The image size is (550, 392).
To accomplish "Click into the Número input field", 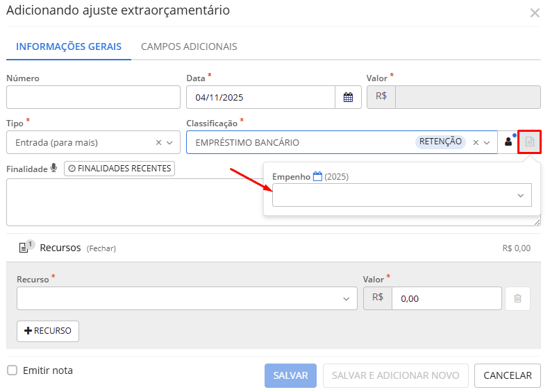I will 93,98.
